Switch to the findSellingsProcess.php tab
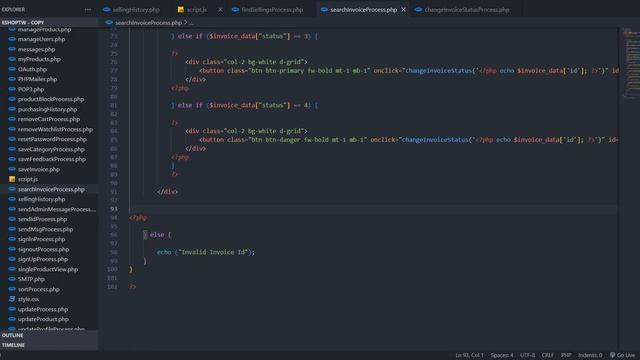This screenshot has width=640, height=360. [x=272, y=9]
